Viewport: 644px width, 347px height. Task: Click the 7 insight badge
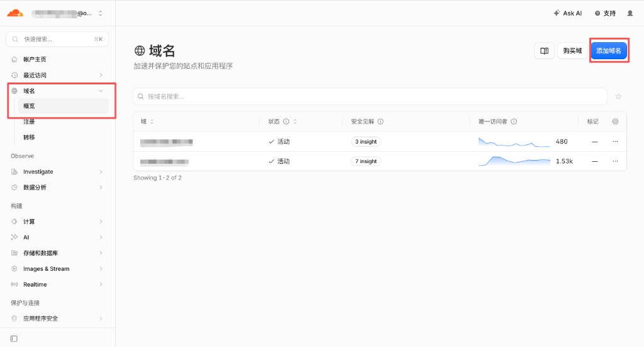pos(366,161)
